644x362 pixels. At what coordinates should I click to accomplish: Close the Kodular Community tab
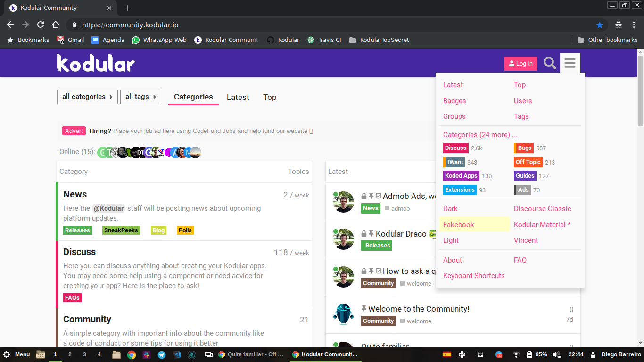point(109,8)
